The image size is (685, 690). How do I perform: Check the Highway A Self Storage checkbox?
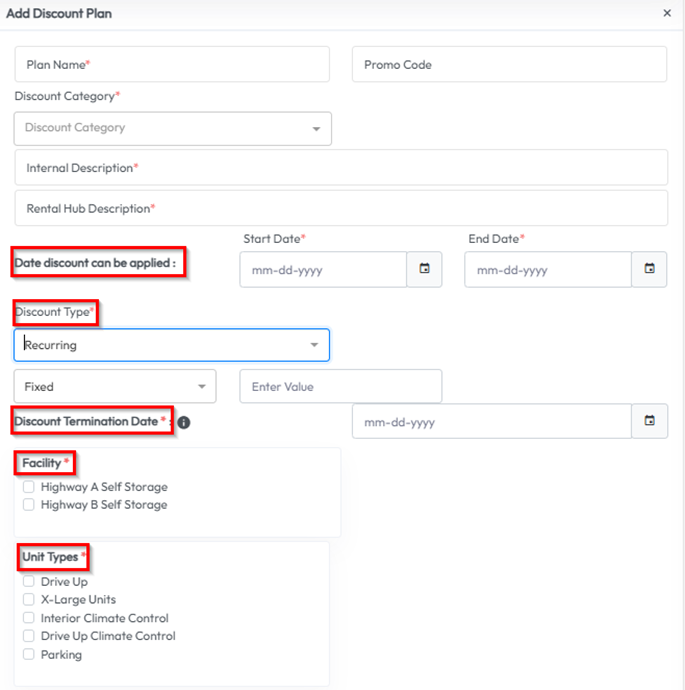pyautogui.click(x=29, y=487)
